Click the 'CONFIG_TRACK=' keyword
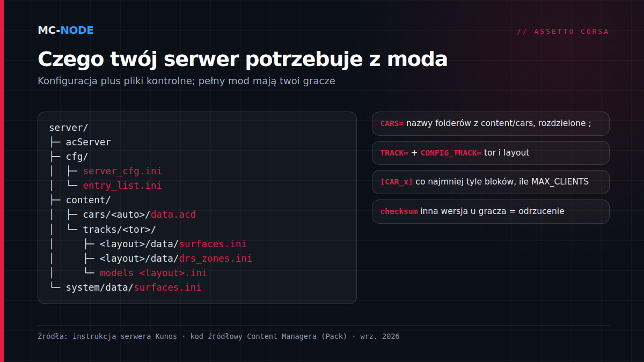644x362 pixels. (451, 153)
